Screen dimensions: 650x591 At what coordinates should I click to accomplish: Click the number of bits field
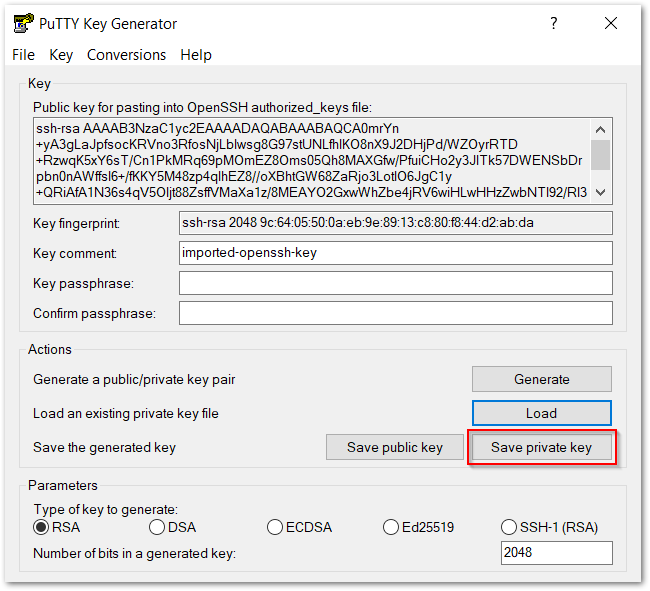(x=556, y=552)
